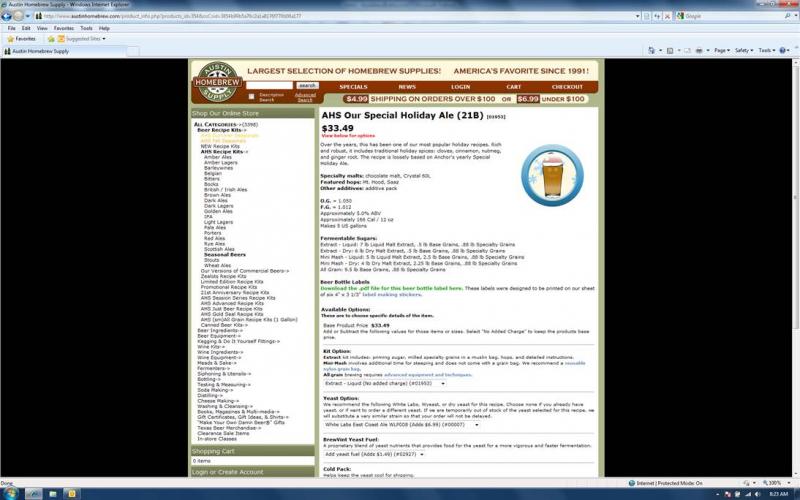Open the Edit menu

(x=26, y=29)
